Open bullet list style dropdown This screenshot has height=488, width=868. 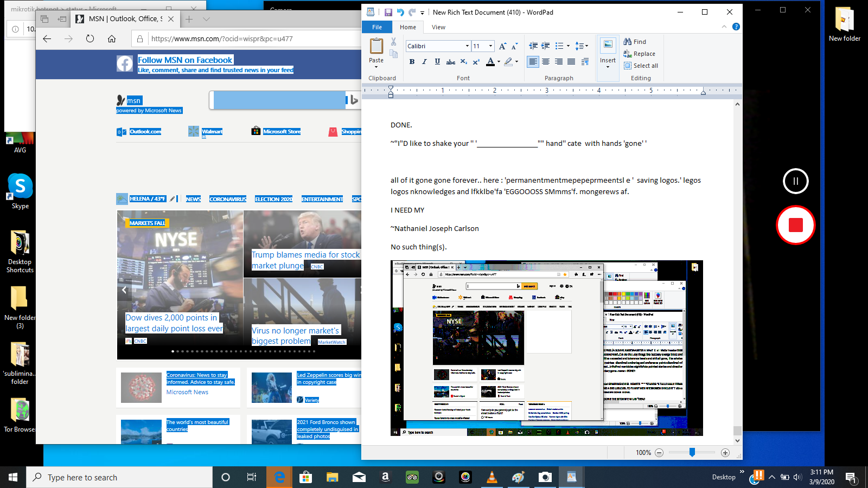point(568,46)
